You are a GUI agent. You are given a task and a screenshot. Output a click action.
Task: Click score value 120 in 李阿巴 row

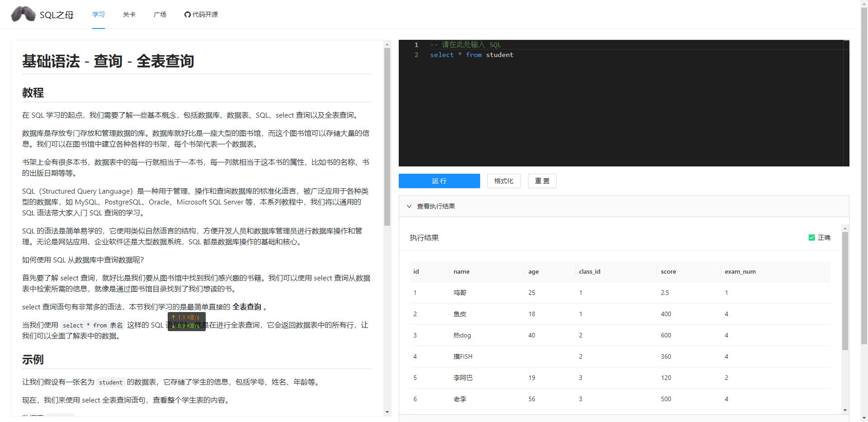[666, 378]
